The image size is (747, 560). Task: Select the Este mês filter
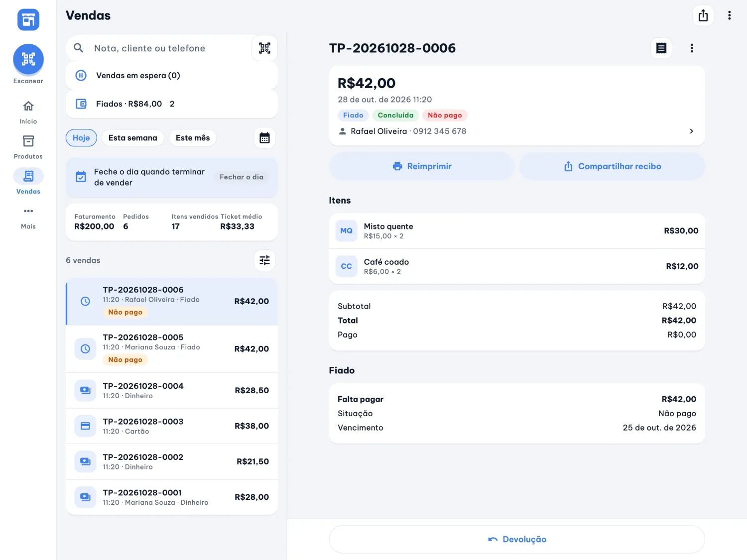(x=193, y=138)
